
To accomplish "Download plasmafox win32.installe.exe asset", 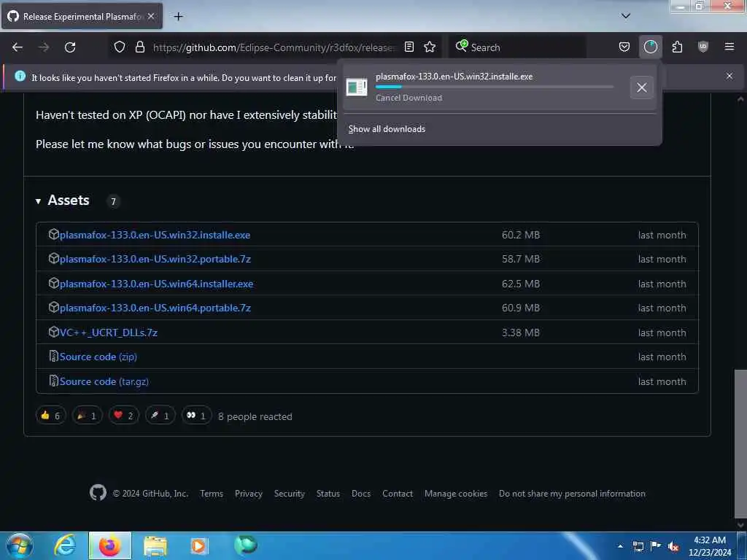I will 155,235.
